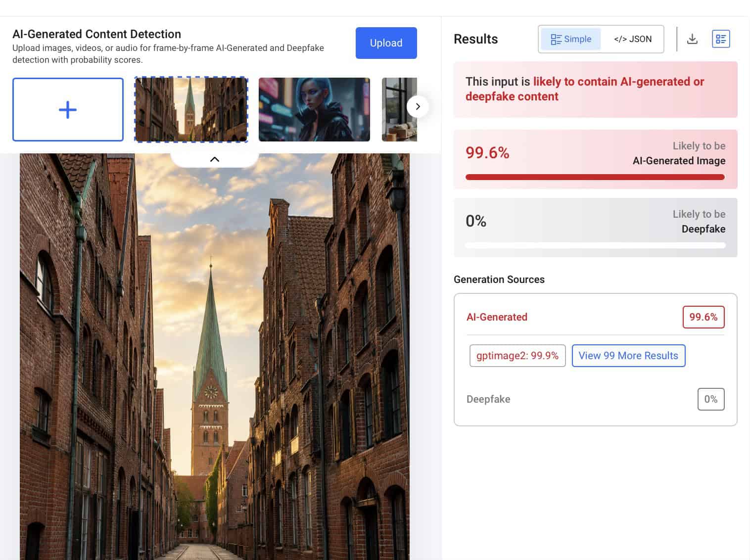Show next sample thumbnails with right chevron
The height and width of the screenshot is (560, 750).
(x=418, y=106)
